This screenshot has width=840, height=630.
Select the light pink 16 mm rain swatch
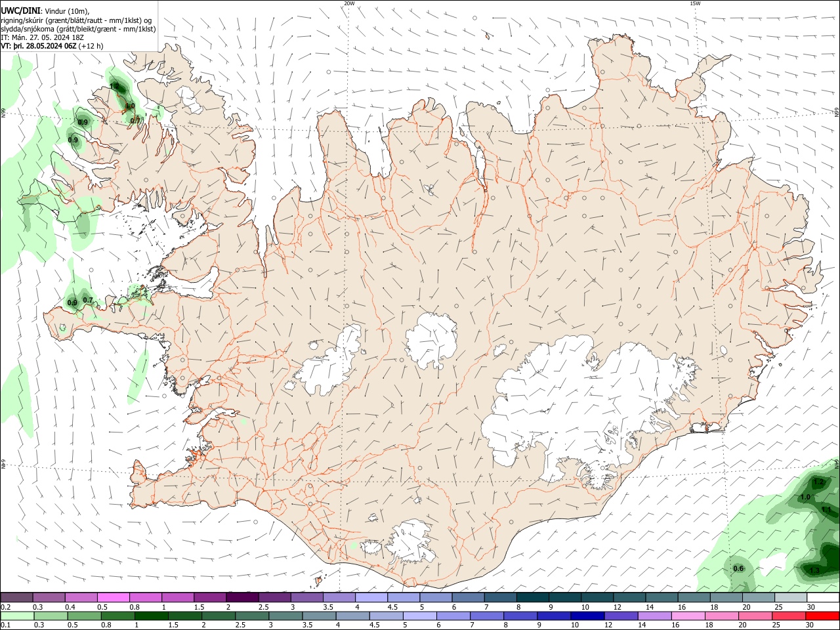point(688,616)
